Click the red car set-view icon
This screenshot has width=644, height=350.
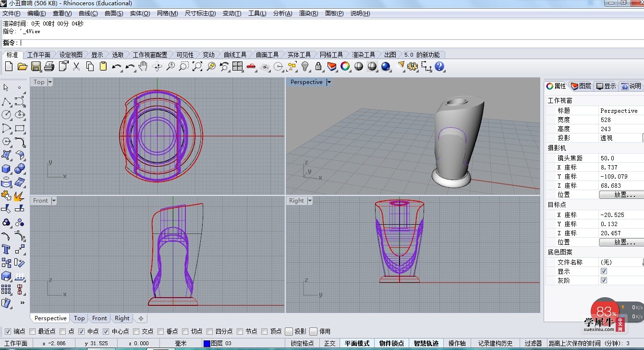(x=251, y=67)
